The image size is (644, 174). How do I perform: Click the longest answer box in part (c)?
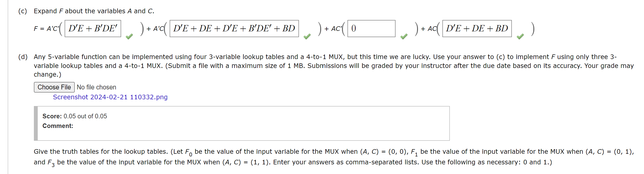click(x=234, y=28)
